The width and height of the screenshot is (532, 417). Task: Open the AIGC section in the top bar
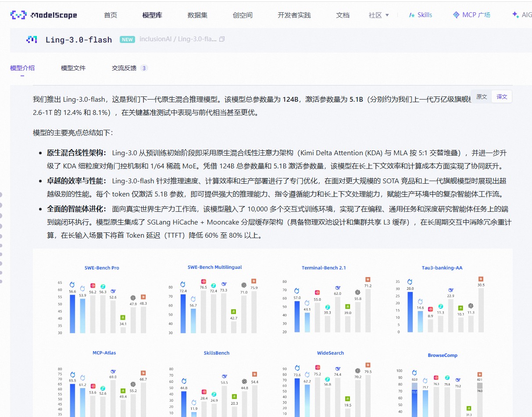[x=522, y=15]
